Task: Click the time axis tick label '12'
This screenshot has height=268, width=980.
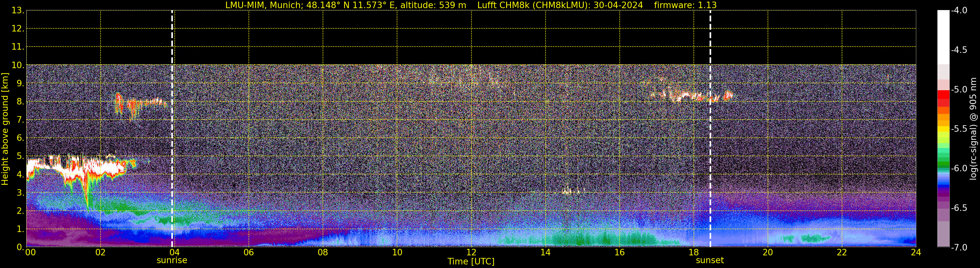Action: point(471,252)
